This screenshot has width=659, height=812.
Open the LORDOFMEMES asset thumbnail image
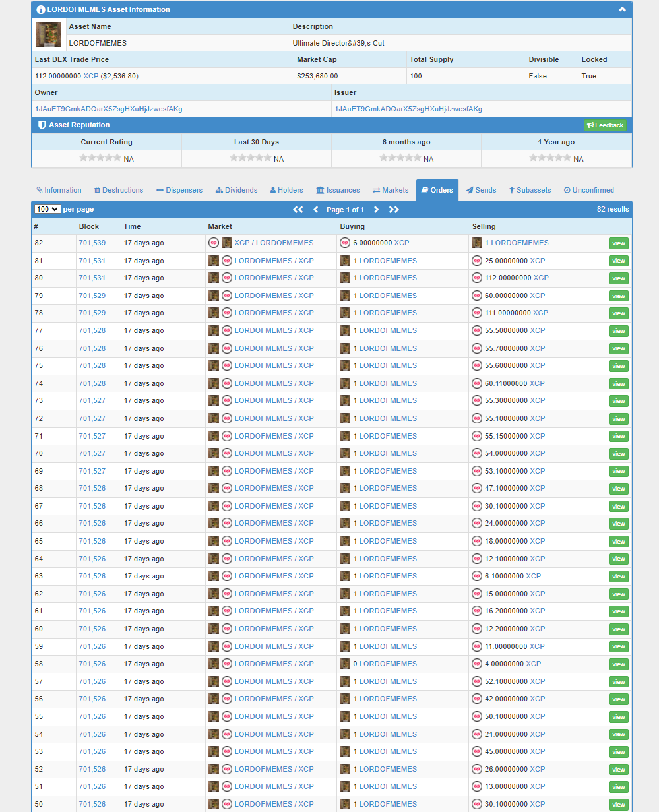48,34
